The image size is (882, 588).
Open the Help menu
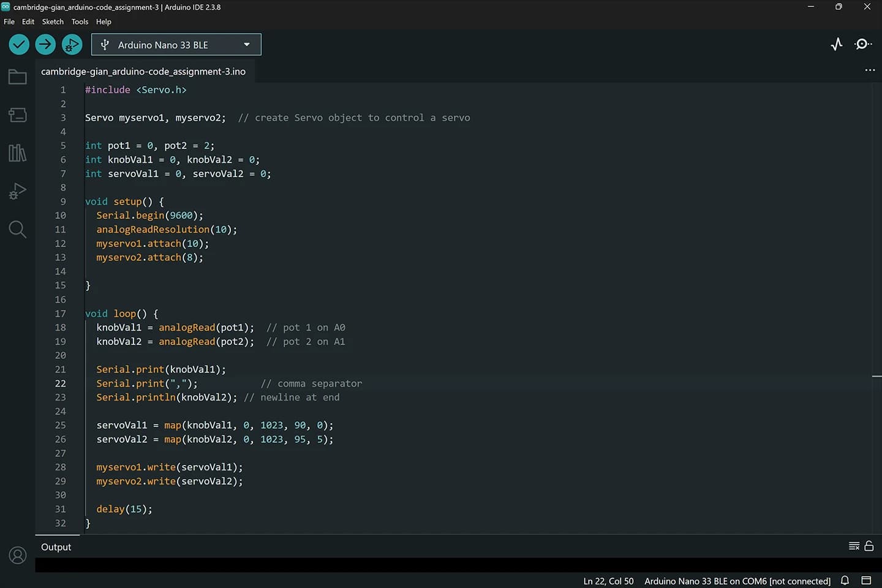[x=104, y=21]
